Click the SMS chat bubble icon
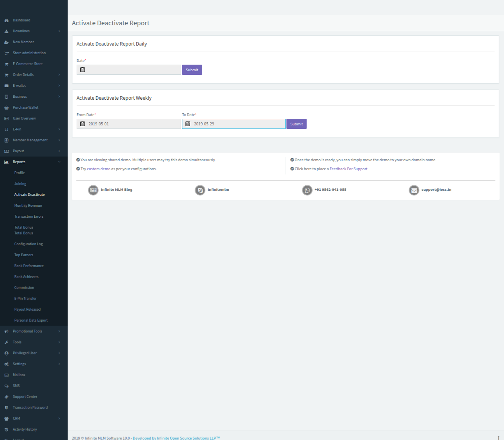Screen dimensions: 504x440 (x=6, y=386)
